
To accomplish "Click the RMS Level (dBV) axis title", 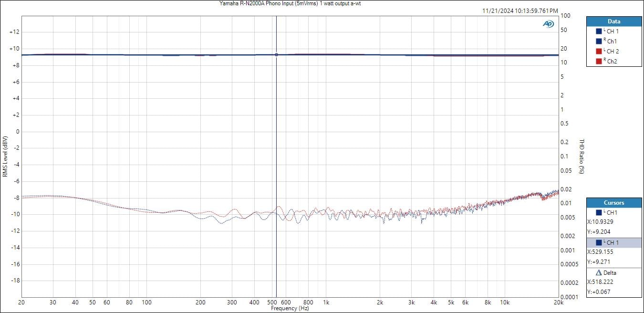I will 5,156.
